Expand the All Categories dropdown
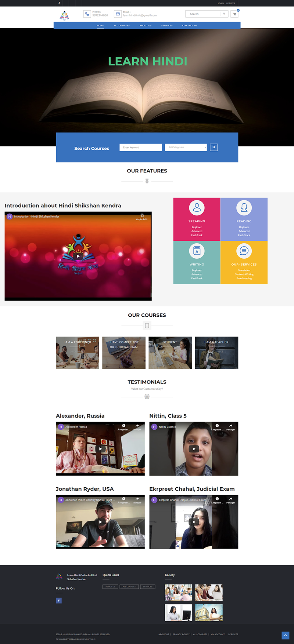The image size is (294, 644). (186, 148)
